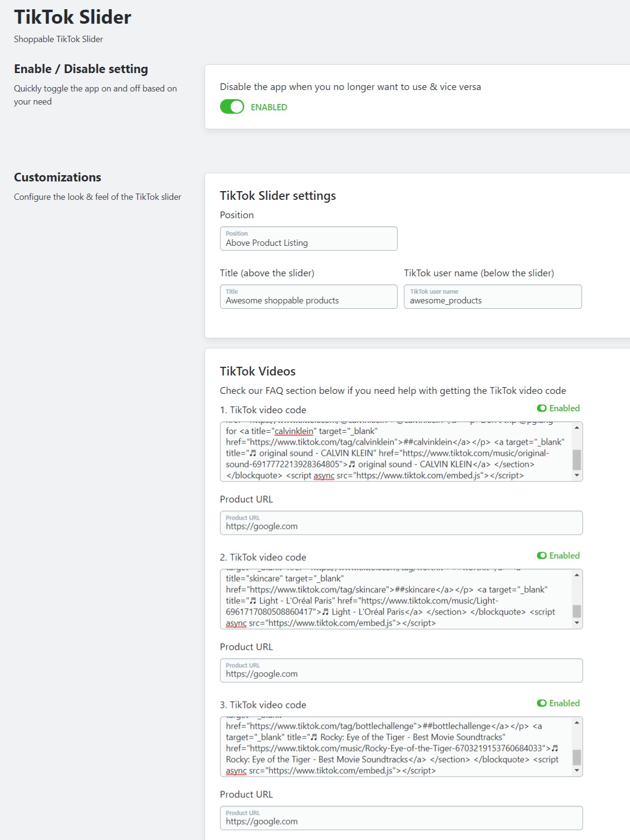630x840 pixels.
Task: Click scrollbar thumb in video 3 textarea
Action: (x=577, y=757)
